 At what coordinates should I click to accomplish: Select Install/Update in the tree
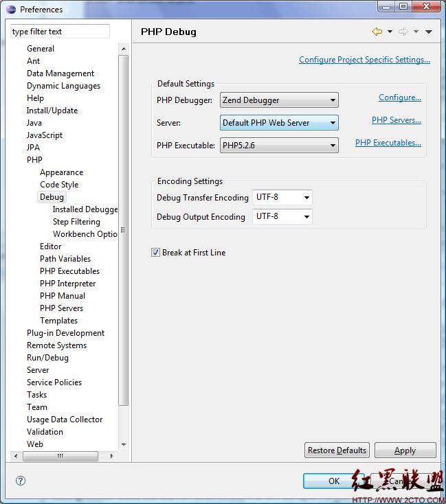click(x=52, y=111)
